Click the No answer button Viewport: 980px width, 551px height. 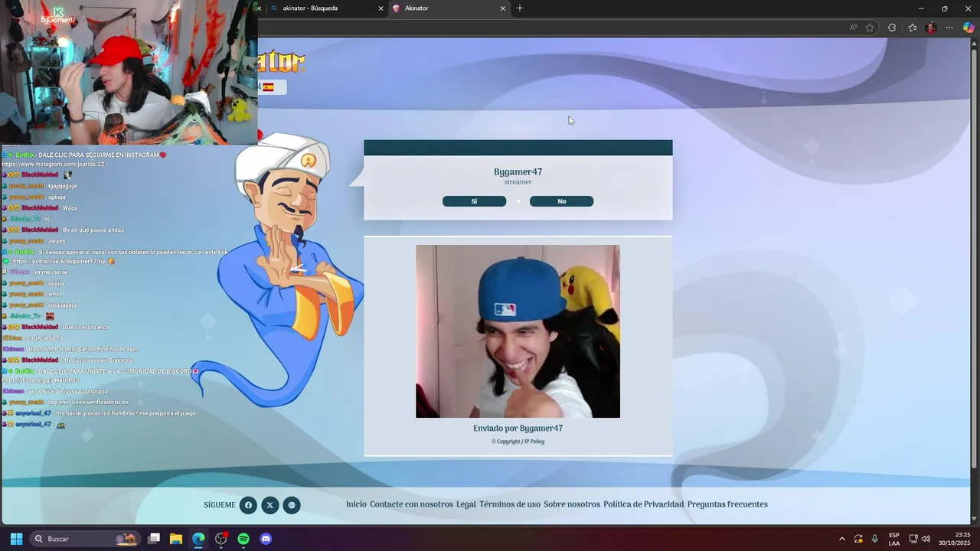pyautogui.click(x=561, y=201)
